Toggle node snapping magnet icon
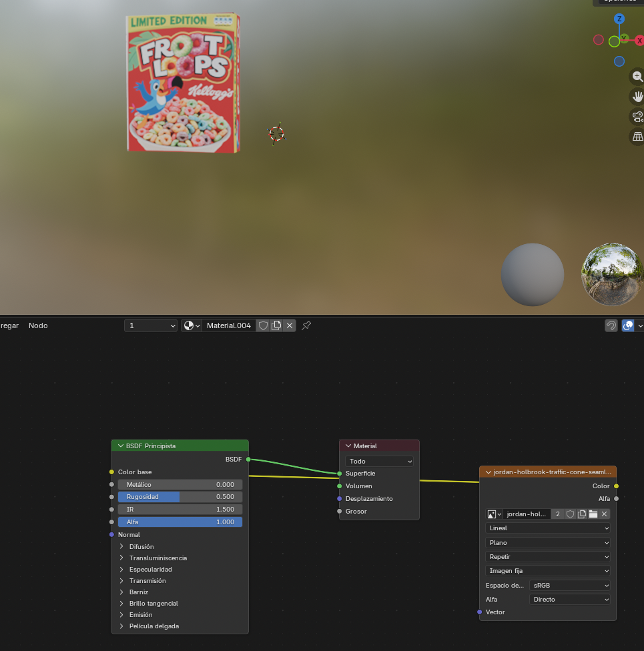 [611, 325]
